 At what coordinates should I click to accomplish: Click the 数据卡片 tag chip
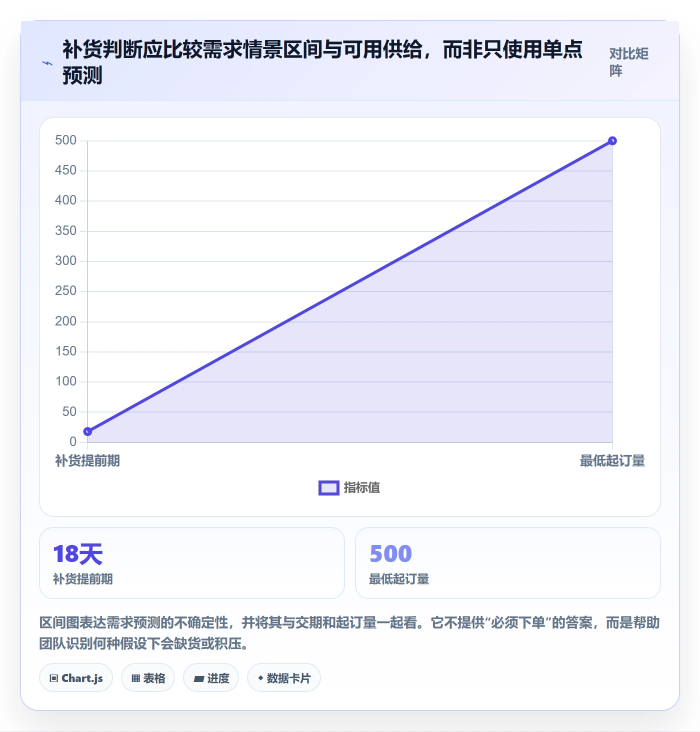pos(284,678)
